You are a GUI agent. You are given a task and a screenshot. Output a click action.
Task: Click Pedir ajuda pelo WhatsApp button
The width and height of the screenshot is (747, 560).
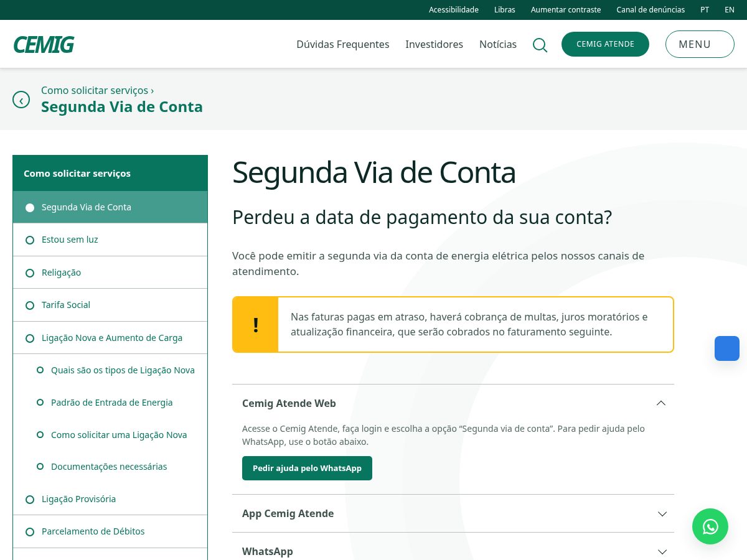pyautogui.click(x=307, y=468)
